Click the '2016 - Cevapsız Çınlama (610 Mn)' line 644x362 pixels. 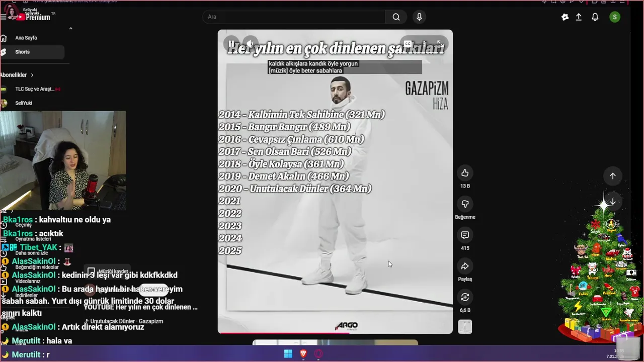point(291,139)
